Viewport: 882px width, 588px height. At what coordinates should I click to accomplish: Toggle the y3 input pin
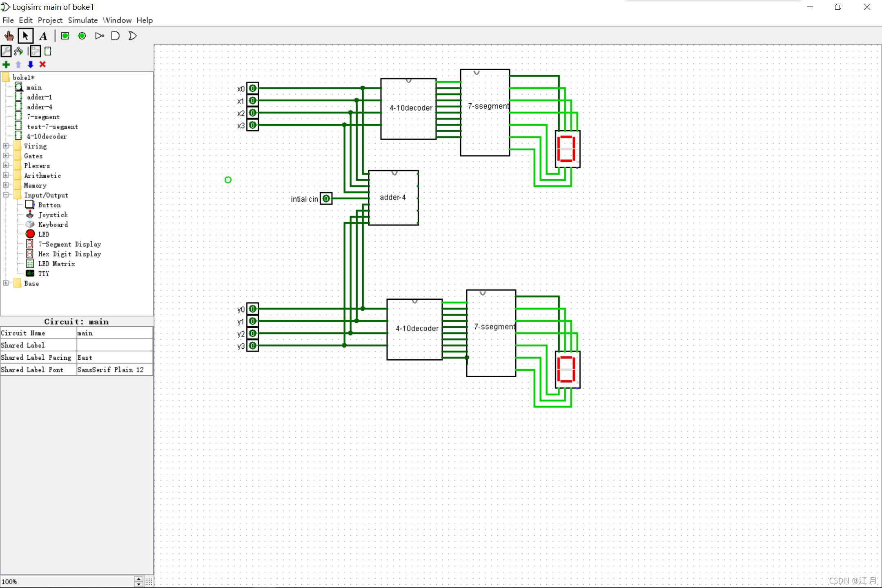(253, 346)
